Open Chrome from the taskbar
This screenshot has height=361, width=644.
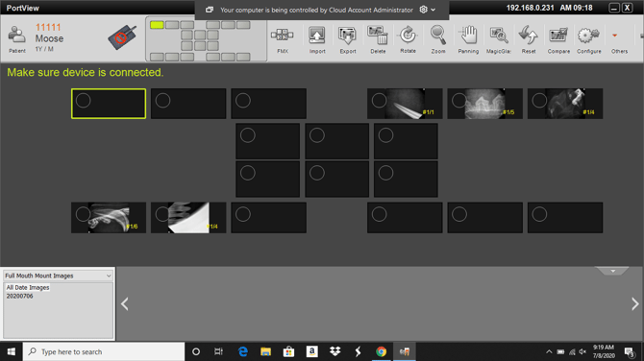click(x=381, y=351)
